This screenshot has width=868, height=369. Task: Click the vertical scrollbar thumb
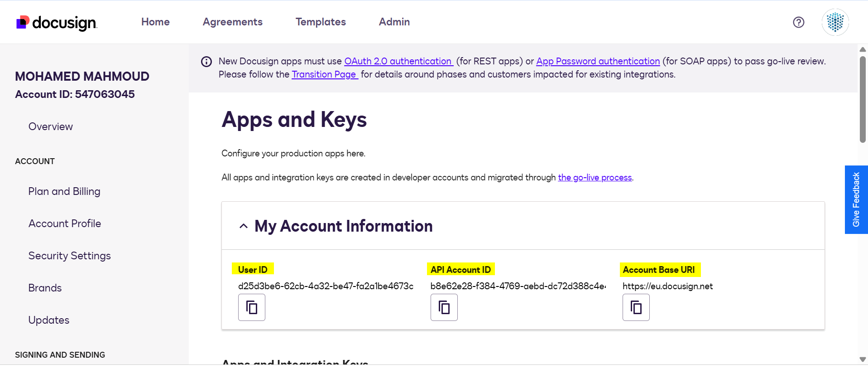863,99
